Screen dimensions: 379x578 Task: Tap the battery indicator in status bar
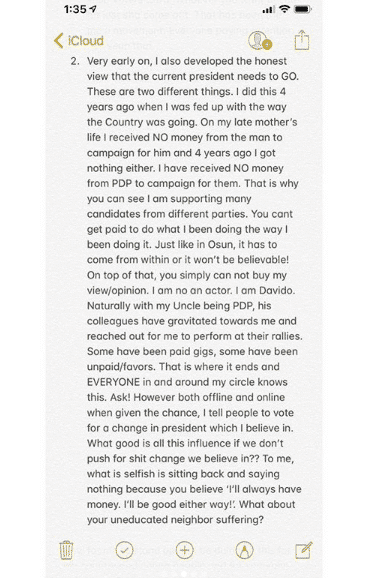303,10
